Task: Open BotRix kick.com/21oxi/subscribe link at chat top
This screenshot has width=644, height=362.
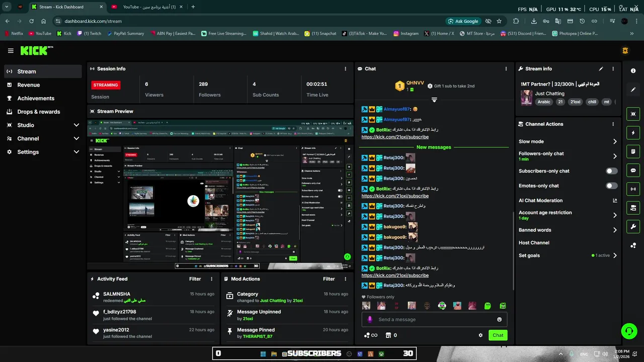Action: point(395,137)
